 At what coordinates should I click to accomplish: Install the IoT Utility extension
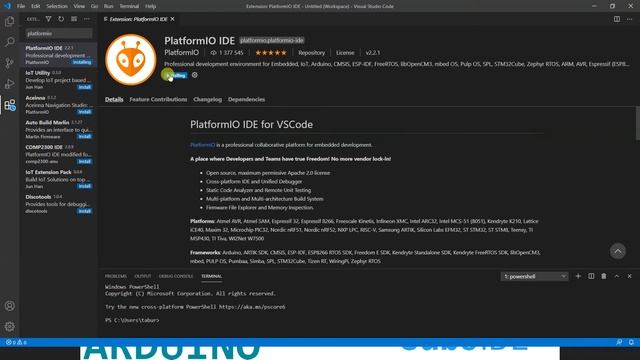[84, 87]
